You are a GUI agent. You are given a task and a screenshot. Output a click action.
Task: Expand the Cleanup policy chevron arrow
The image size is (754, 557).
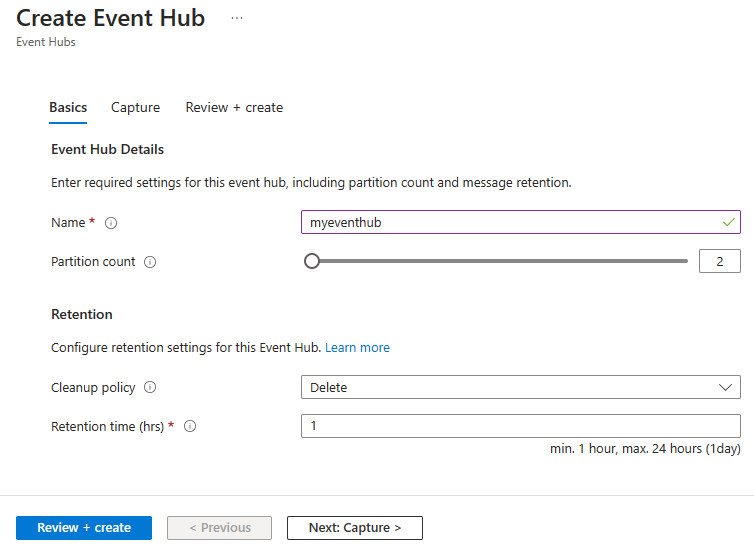tap(725, 387)
